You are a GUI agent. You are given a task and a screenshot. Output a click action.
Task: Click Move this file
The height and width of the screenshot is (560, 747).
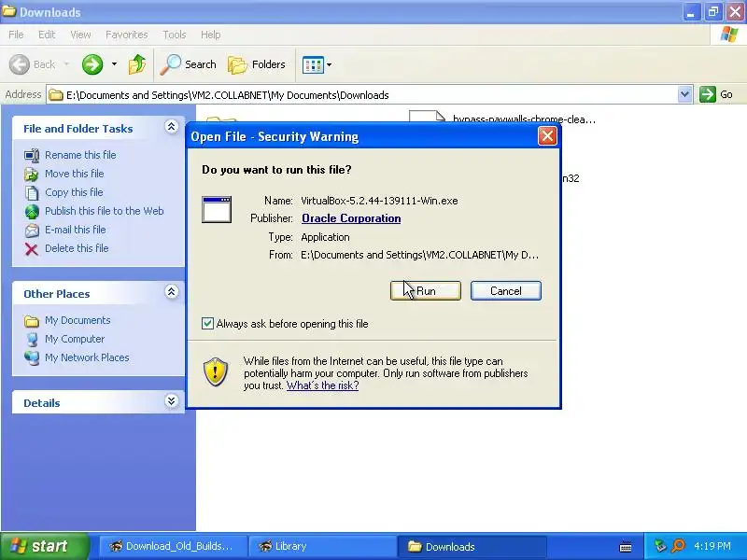(x=75, y=174)
